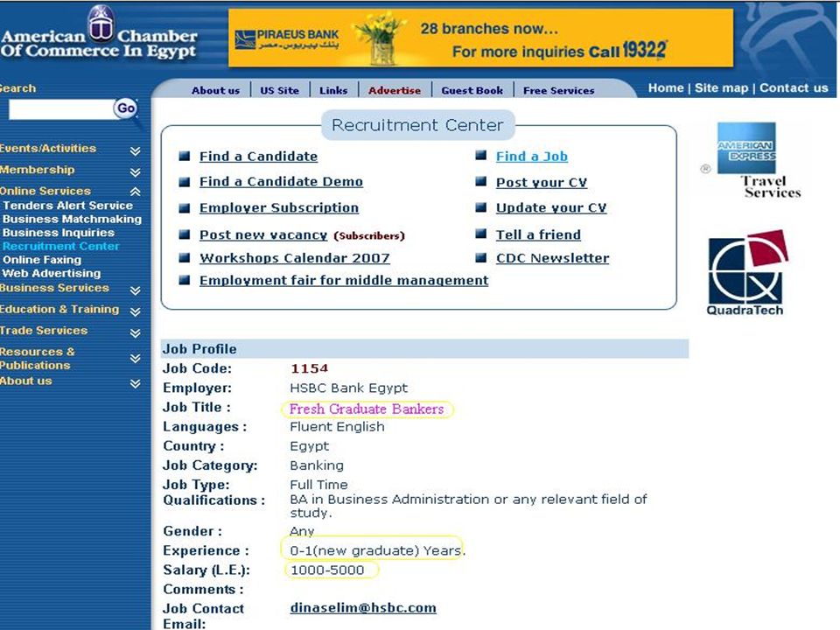
Task: Click the Job Profile header bar
Action: (424, 349)
